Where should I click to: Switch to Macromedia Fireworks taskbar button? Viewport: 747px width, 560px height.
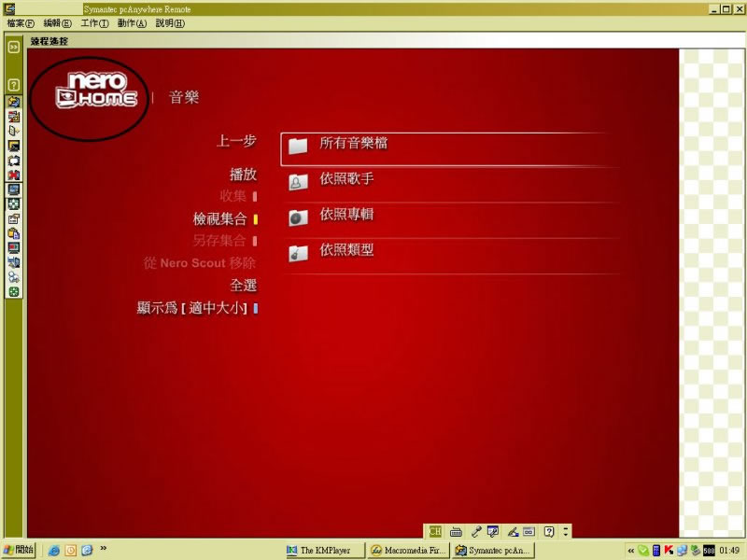tap(408, 551)
